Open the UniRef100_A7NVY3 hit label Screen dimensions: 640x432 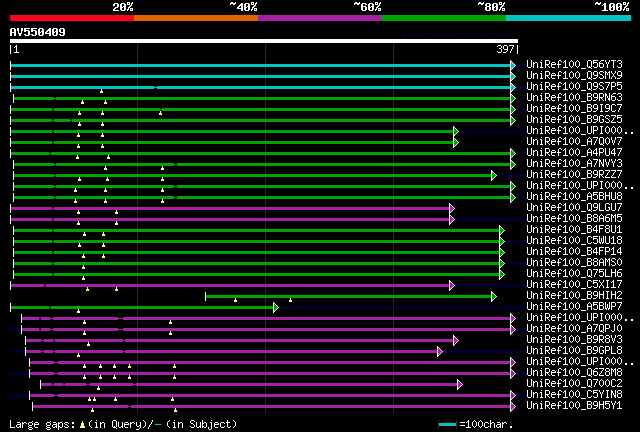(x=574, y=164)
